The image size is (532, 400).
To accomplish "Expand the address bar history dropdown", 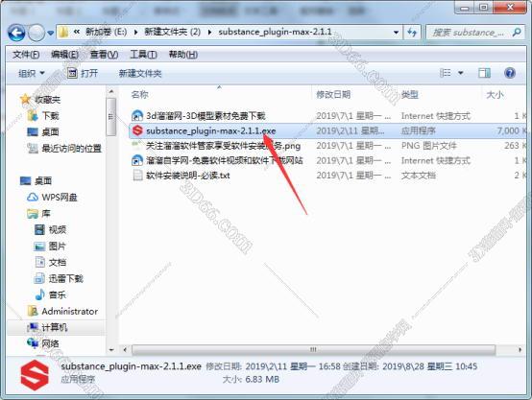I will click(x=396, y=33).
